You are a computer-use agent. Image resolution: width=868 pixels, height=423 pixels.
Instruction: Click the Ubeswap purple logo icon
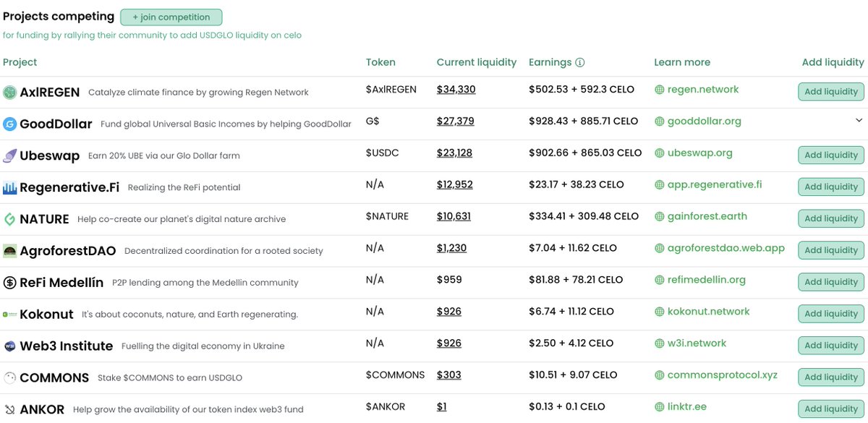[x=9, y=155]
